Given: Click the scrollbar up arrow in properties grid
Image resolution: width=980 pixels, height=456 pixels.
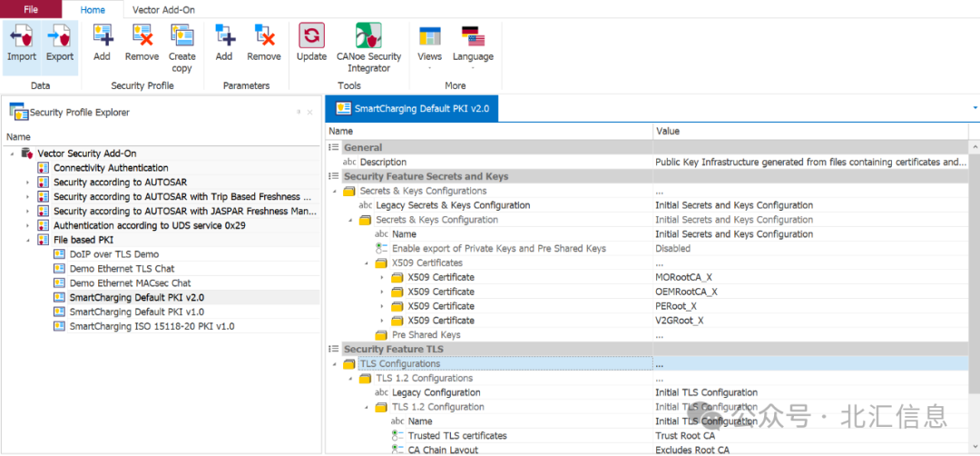Looking at the screenshot, I should pyautogui.click(x=975, y=147).
